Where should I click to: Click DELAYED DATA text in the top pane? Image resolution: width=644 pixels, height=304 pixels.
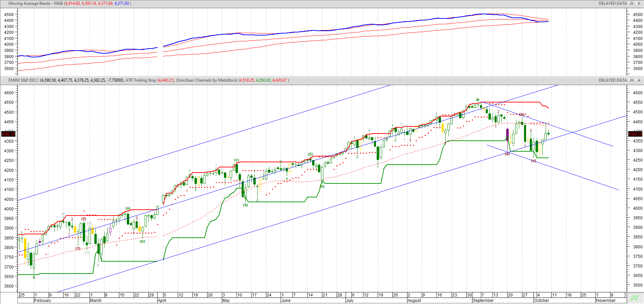coord(613,3)
